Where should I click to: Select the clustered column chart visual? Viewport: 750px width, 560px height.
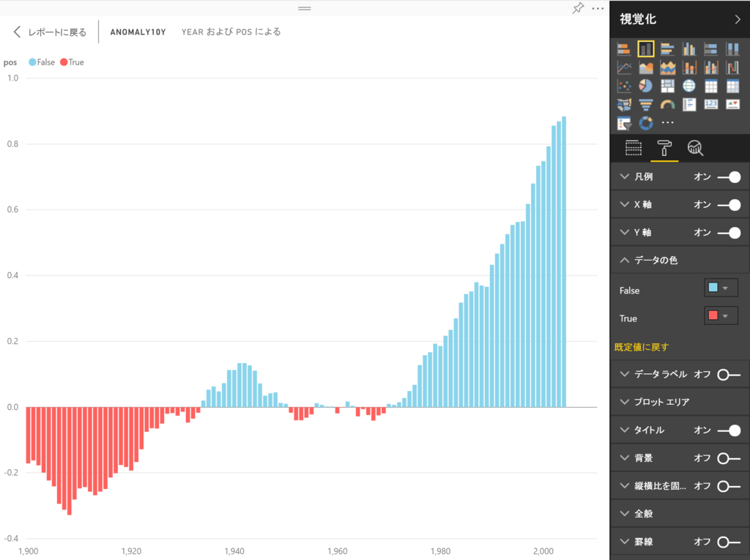pos(689,49)
